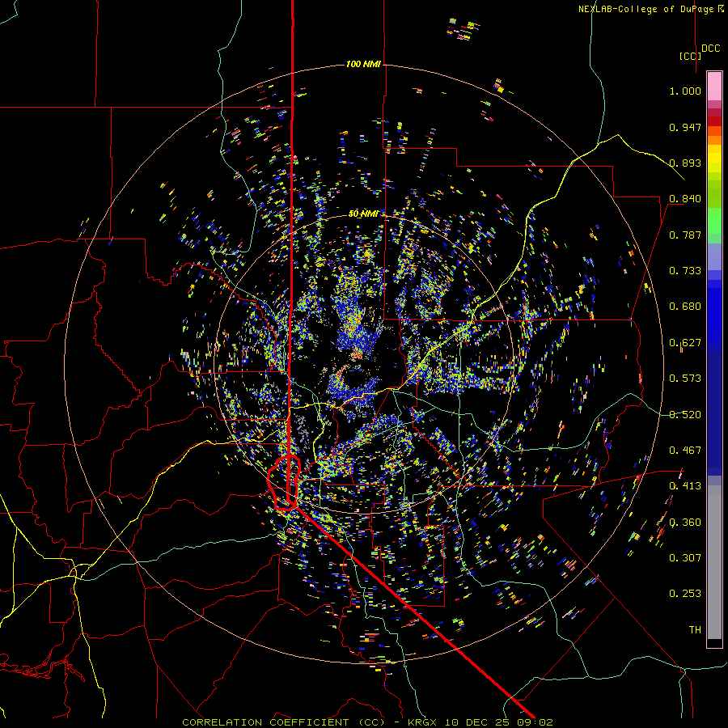Click the 0.947 value on the legend

point(685,127)
